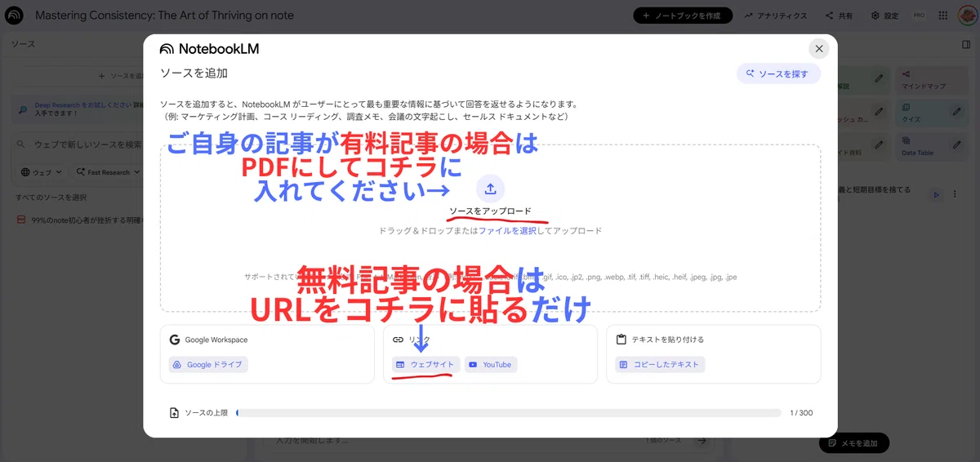Viewport: 980px width, 462px height.
Task: Click the notebook title Mastering Consistency
Action: click(x=164, y=16)
